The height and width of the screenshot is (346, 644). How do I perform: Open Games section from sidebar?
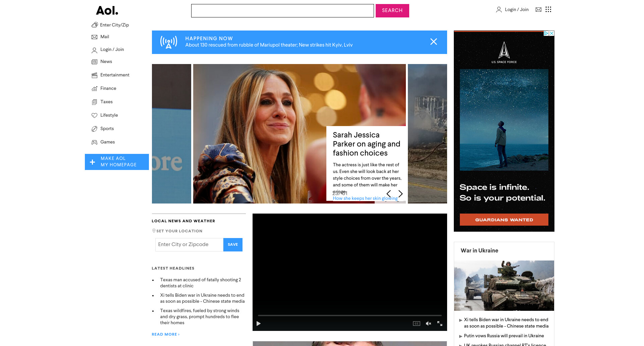(108, 142)
